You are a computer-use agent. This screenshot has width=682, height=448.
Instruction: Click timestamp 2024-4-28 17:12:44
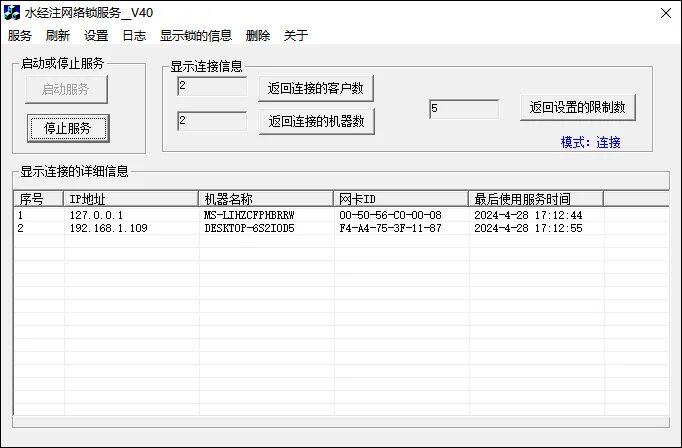(x=528, y=215)
